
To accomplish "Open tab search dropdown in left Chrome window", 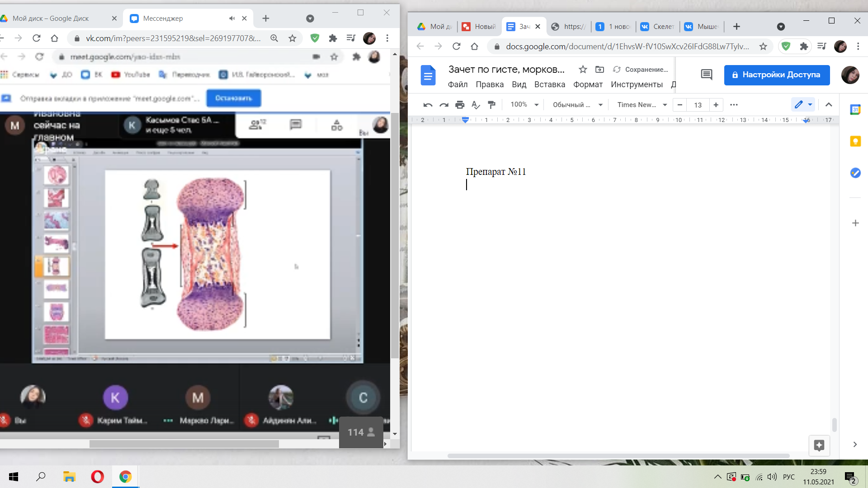I will [x=310, y=19].
